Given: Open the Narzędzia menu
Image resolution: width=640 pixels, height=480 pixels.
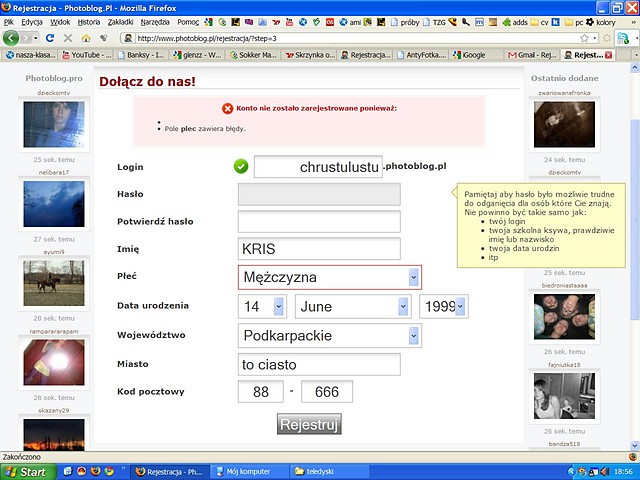Looking at the screenshot, I should coord(155,22).
